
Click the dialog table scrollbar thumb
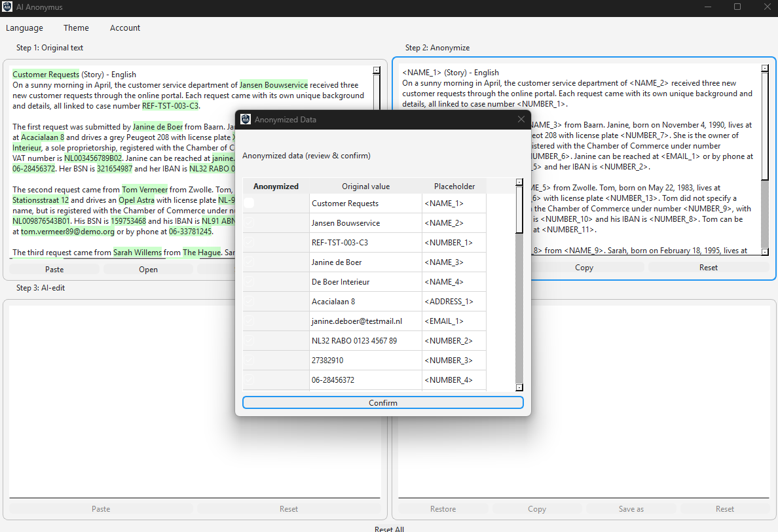point(519,209)
